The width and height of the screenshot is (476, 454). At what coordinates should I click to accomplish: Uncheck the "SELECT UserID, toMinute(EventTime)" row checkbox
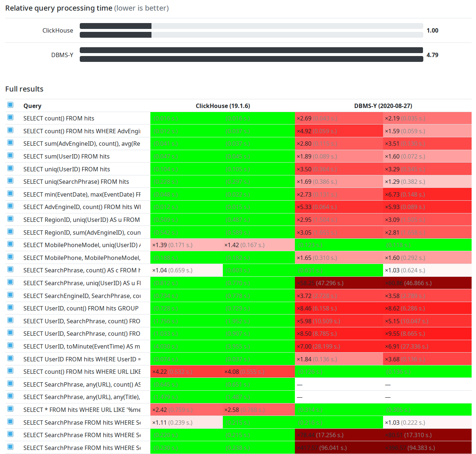click(x=10, y=346)
